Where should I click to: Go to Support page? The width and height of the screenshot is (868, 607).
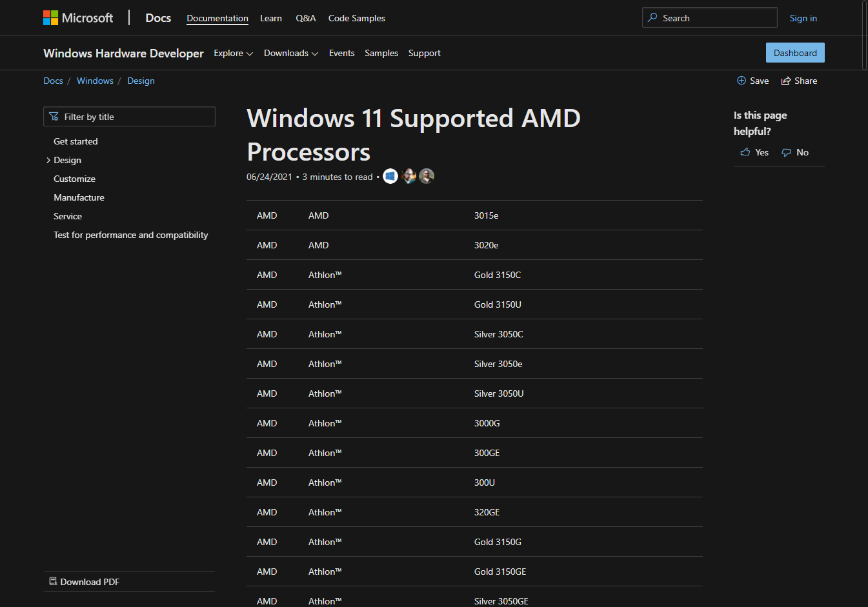click(425, 53)
